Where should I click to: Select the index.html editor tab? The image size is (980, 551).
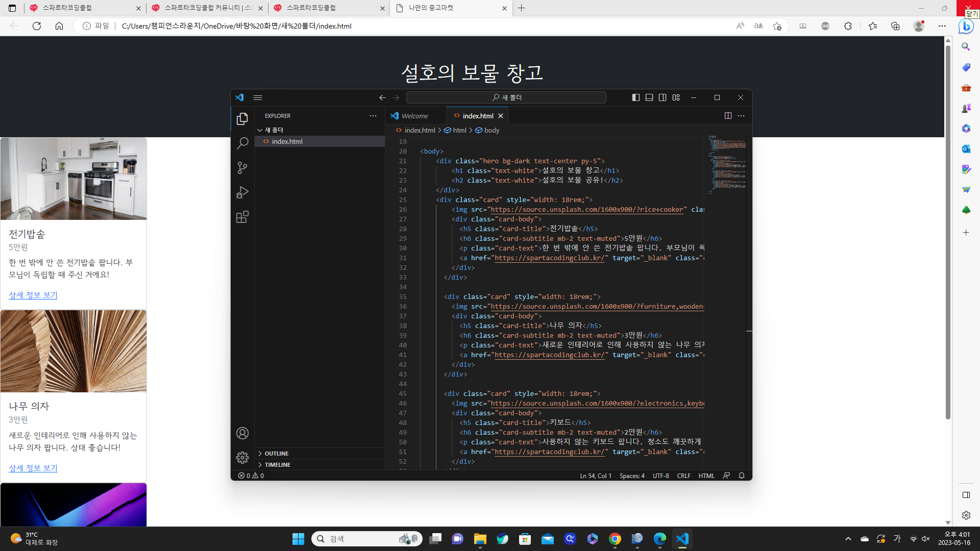pos(478,116)
